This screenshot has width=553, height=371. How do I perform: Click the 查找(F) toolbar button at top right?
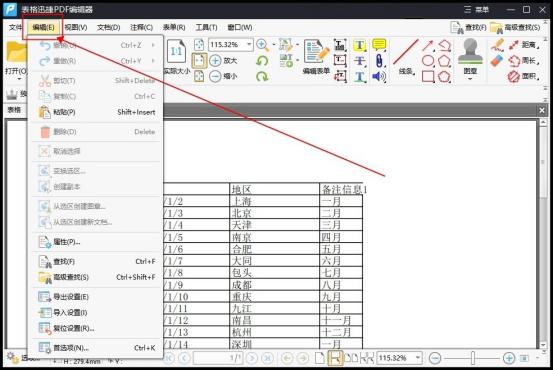468,28
